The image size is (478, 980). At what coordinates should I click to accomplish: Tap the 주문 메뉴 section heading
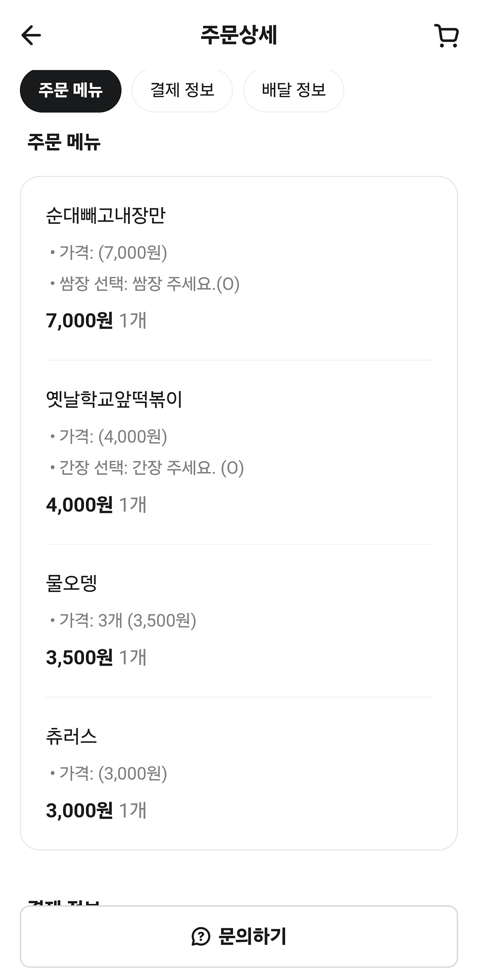coord(64,142)
